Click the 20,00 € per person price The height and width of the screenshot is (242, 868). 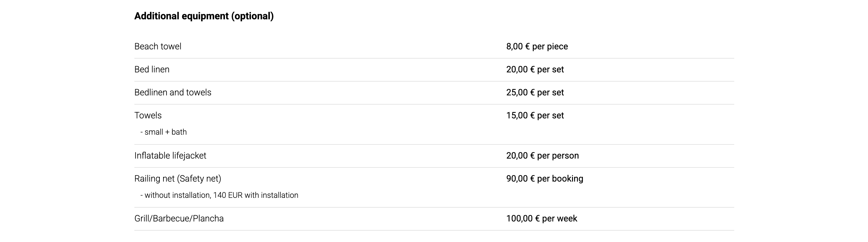click(x=542, y=156)
